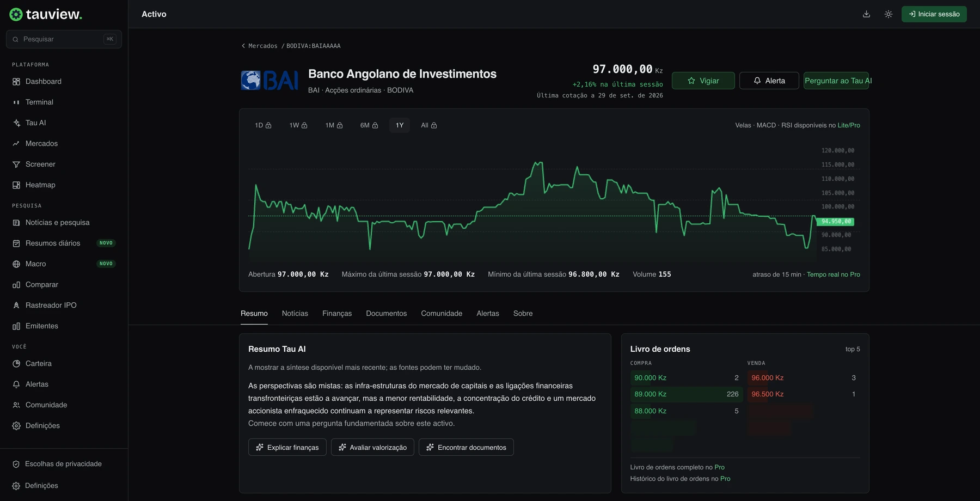The image size is (980, 501).
Task: Open Escolhas de privacidade
Action: point(64,464)
